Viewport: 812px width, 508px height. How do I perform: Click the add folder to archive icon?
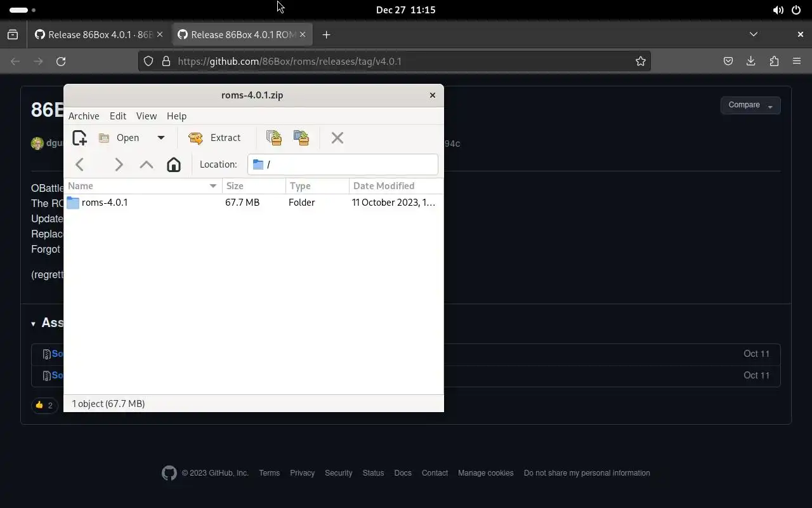(x=301, y=138)
